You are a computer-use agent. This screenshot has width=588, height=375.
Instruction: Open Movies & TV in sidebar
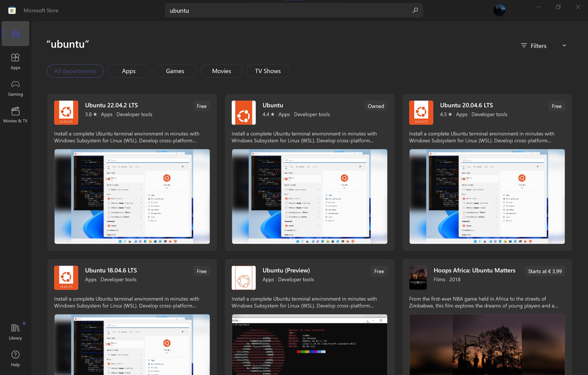[x=15, y=115]
